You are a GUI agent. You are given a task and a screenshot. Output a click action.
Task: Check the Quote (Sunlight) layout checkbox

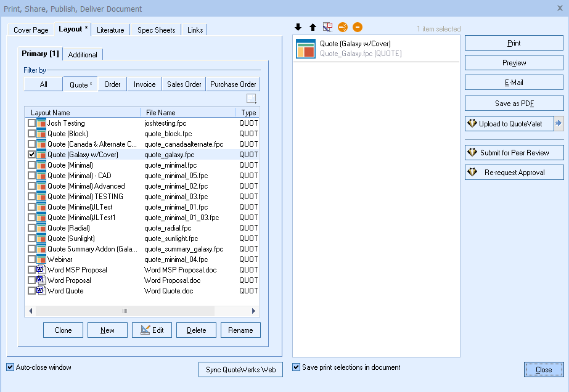(31, 239)
